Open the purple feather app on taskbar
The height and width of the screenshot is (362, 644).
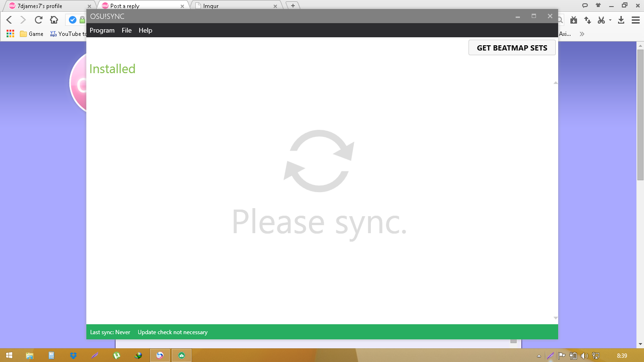coord(95,355)
